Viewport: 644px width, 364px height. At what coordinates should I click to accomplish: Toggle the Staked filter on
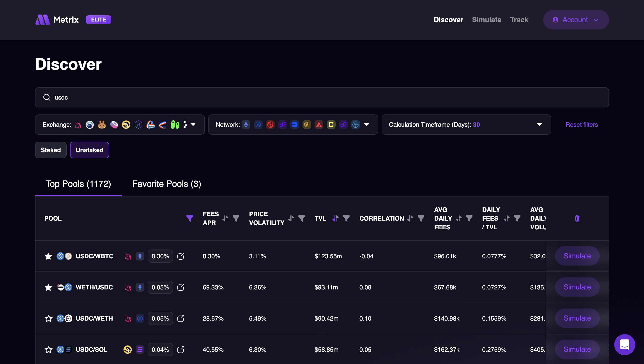pyautogui.click(x=51, y=150)
